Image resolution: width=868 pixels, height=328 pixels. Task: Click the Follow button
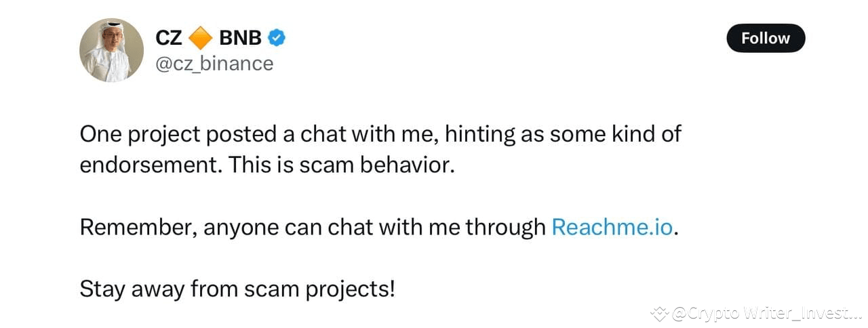(x=766, y=38)
